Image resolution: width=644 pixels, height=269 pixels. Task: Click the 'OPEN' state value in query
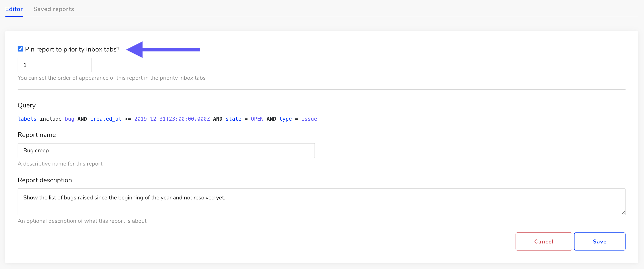[257, 119]
